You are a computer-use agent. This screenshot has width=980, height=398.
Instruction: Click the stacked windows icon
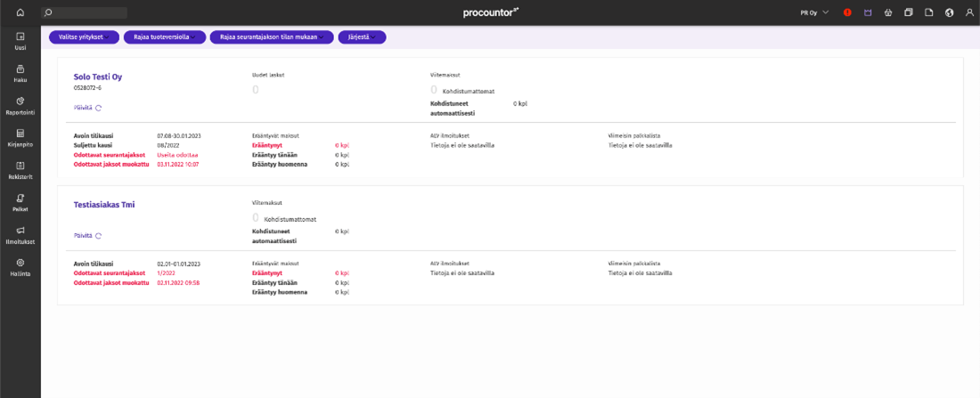pos(909,12)
